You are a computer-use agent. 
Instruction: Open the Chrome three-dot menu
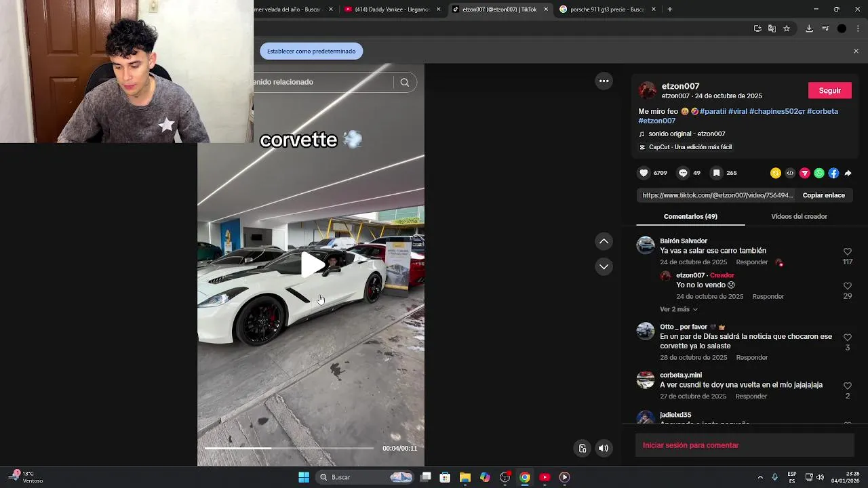tap(858, 28)
